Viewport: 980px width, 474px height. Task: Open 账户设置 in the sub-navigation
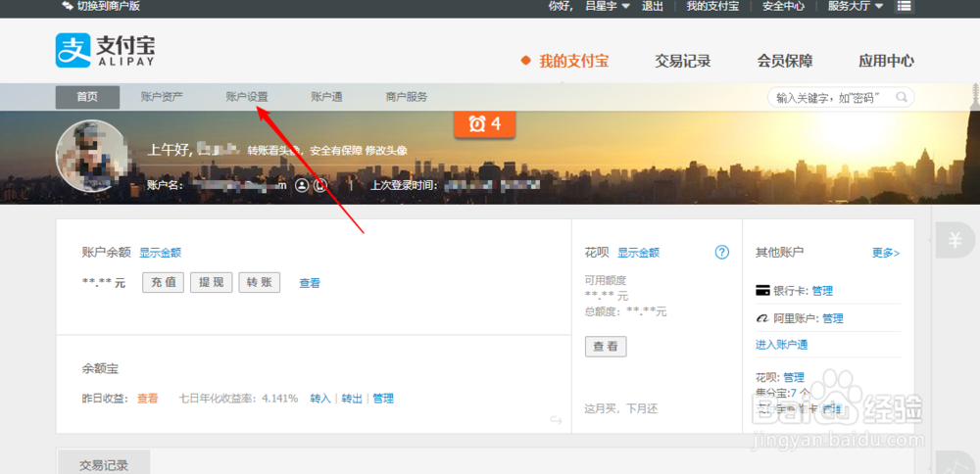pos(247,97)
